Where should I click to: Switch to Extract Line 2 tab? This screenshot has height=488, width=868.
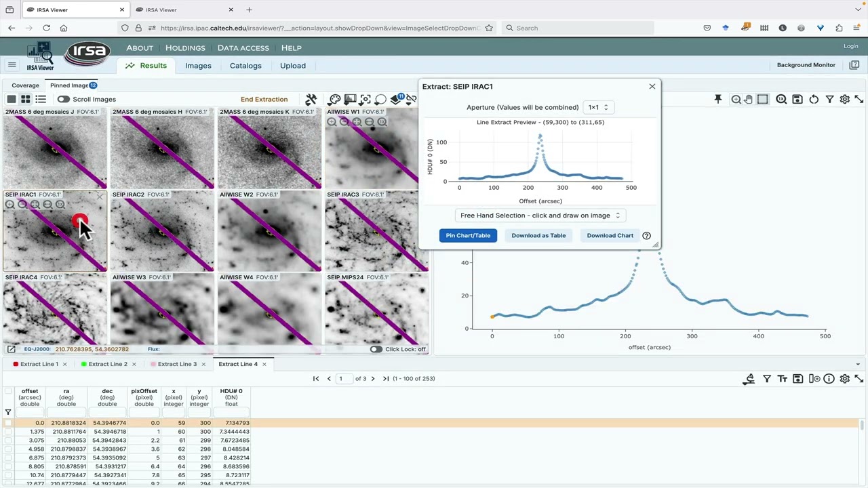tap(108, 365)
